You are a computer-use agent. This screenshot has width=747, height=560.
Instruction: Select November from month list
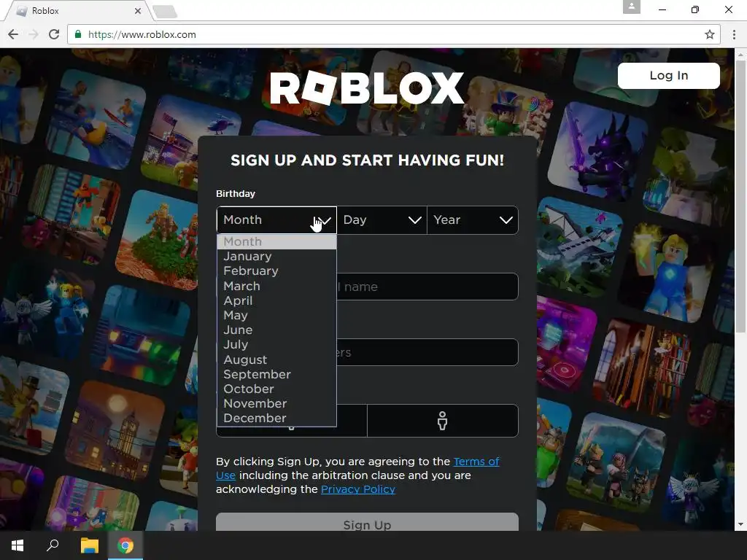click(x=276, y=404)
